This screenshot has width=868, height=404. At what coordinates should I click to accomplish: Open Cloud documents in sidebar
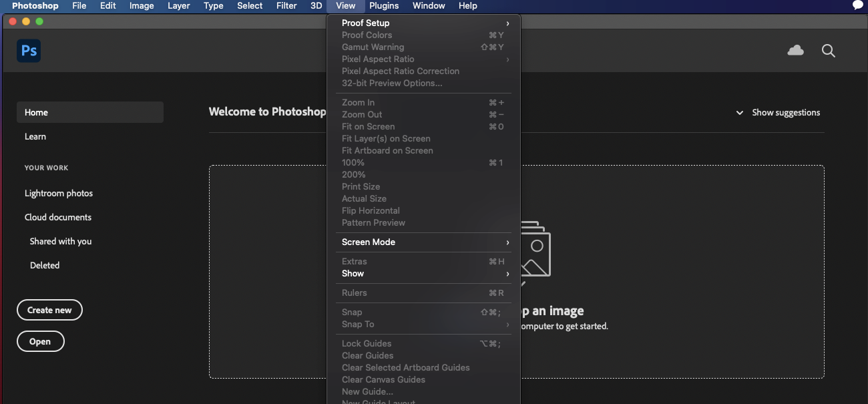(58, 217)
